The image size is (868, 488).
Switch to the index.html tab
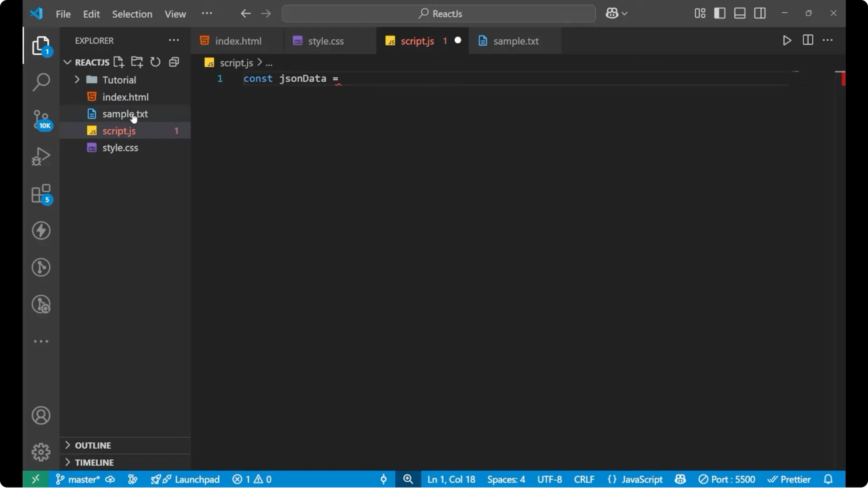point(239,41)
